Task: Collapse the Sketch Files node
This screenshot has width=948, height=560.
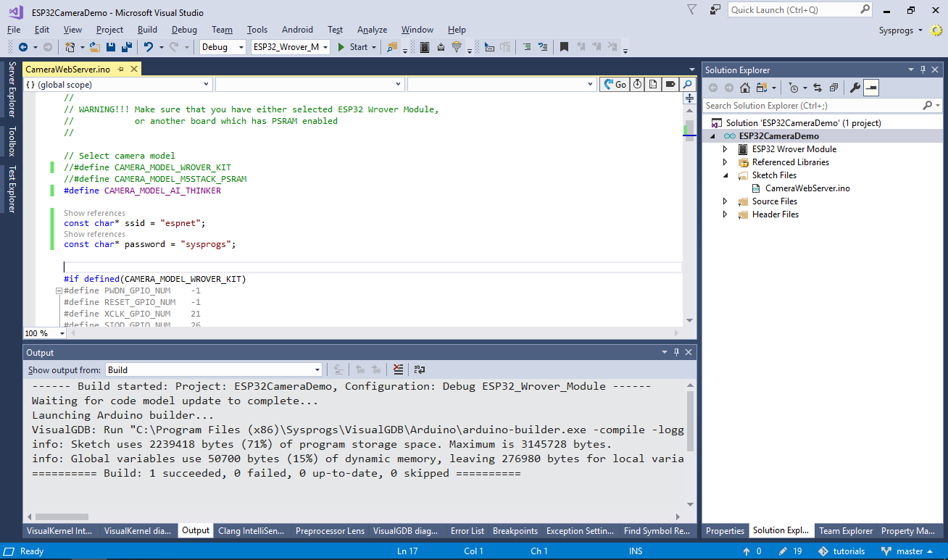Action: [725, 175]
